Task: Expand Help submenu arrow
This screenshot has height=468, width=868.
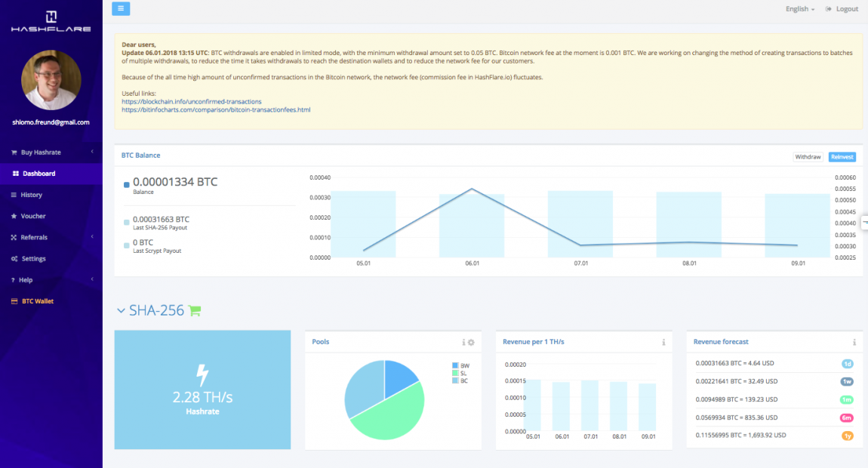Action: point(92,280)
